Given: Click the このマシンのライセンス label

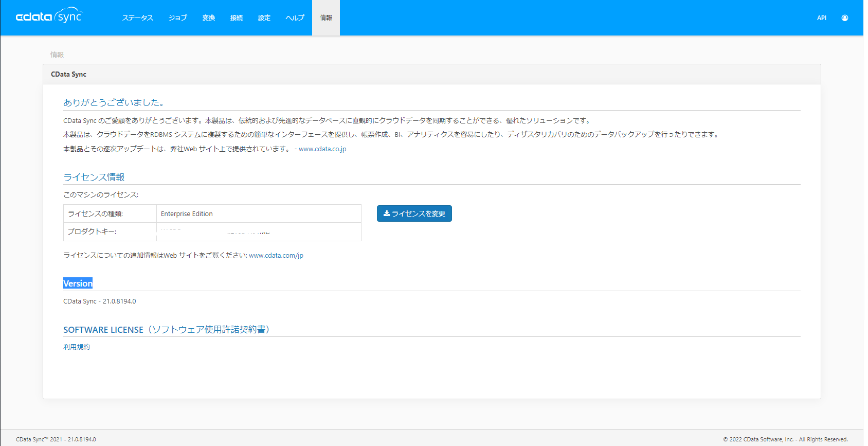Looking at the screenshot, I should tap(101, 195).
